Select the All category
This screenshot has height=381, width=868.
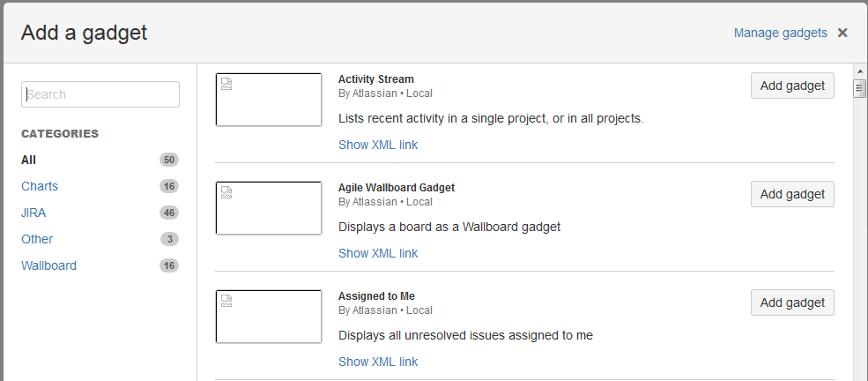29,160
